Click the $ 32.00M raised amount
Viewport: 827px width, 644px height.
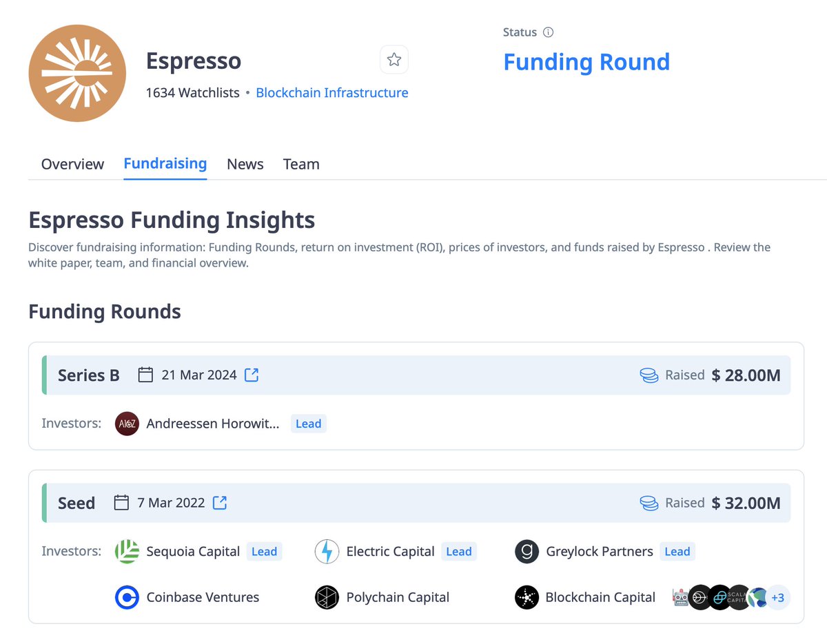pos(746,503)
